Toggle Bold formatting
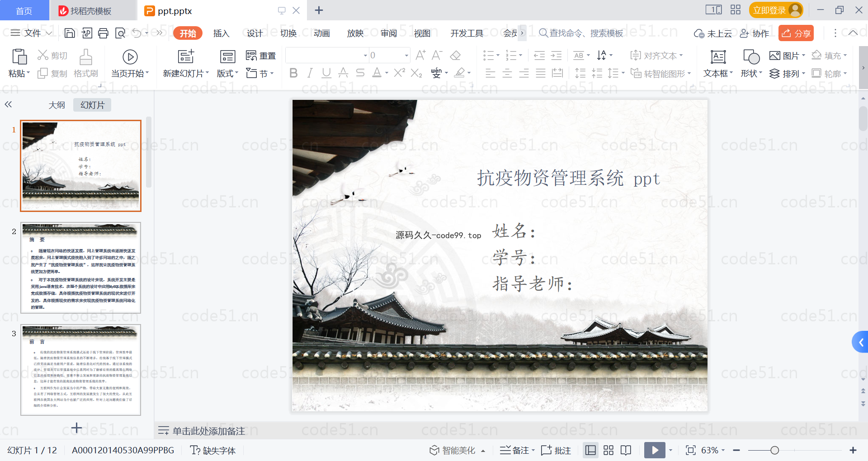868x461 pixels. click(x=293, y=73)
